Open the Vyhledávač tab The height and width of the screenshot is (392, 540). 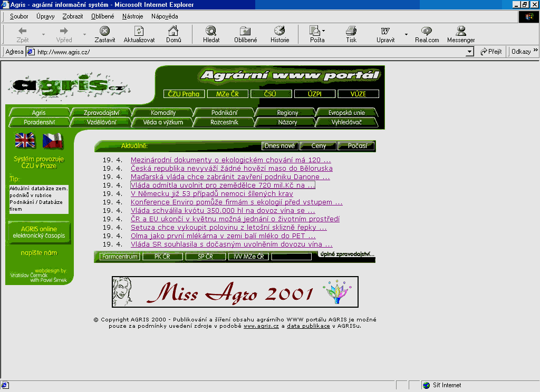click(x=346, y=122)
